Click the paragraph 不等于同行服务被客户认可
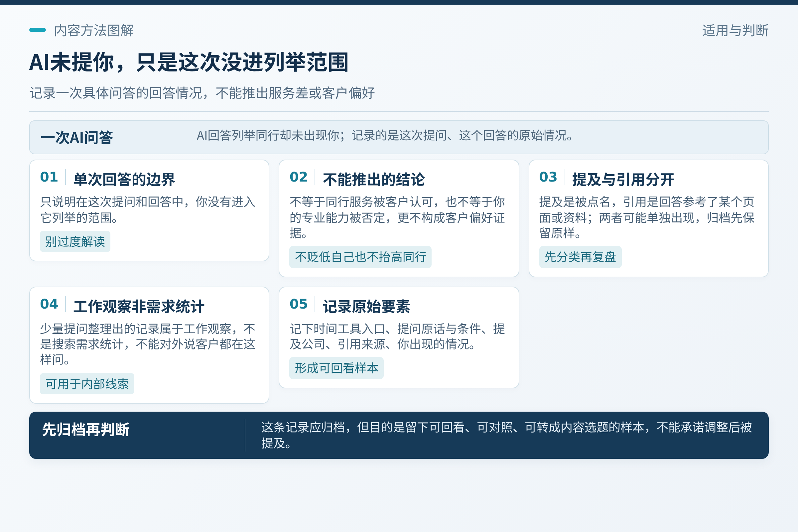798x532 pixels. [x=397, y=217]
